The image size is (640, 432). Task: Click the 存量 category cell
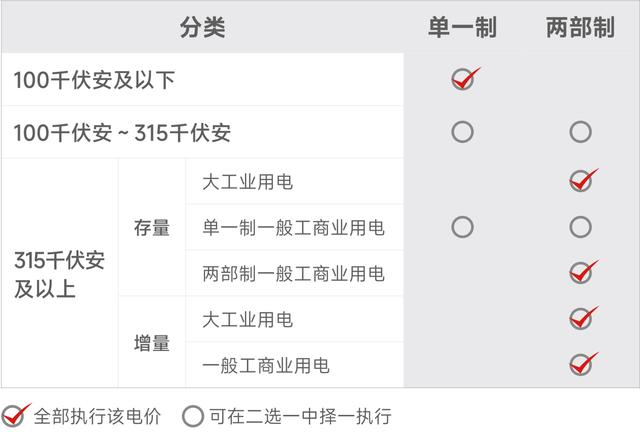(152, 227)
